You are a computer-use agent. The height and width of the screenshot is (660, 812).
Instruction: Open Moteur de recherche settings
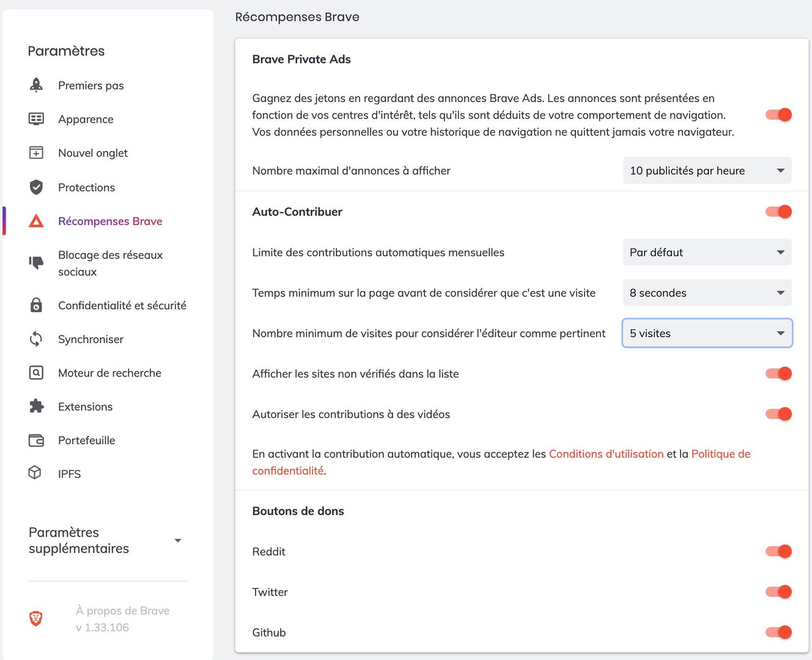[x=109, y=373]
